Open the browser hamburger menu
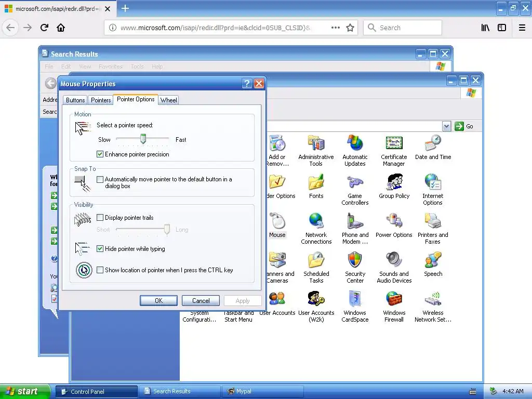This screenshot has width=532, height=399. 522,28
